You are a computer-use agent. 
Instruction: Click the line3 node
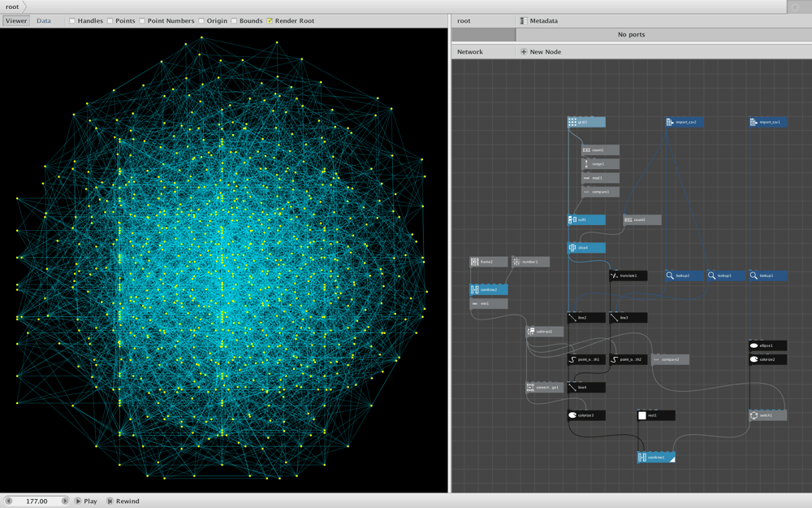[628, 318]
